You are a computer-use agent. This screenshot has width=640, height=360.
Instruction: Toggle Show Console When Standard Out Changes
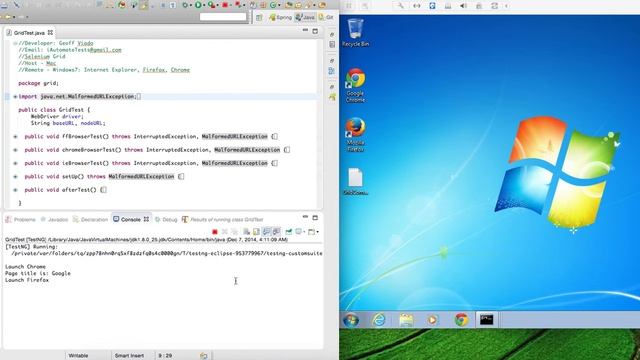coord(266,232)
